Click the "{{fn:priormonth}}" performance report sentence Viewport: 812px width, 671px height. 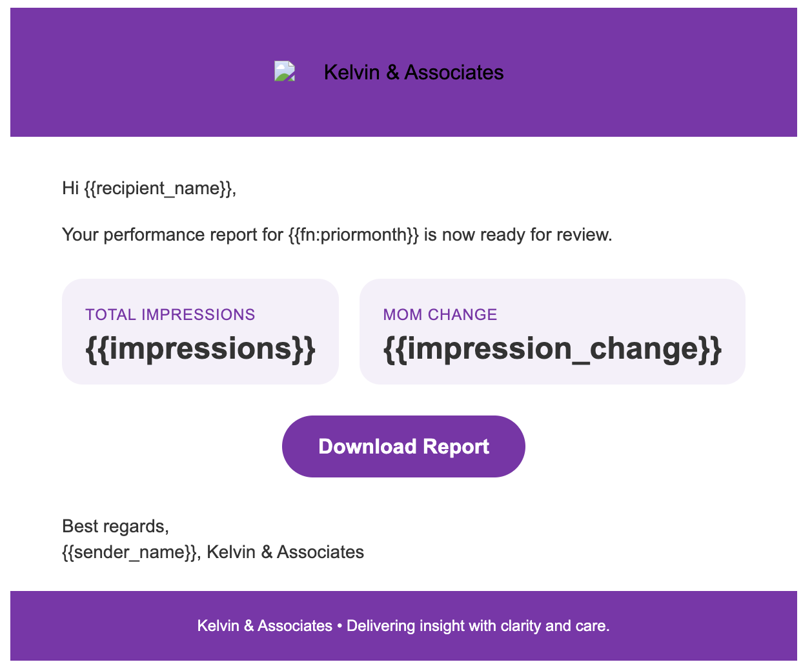point(337,235)
